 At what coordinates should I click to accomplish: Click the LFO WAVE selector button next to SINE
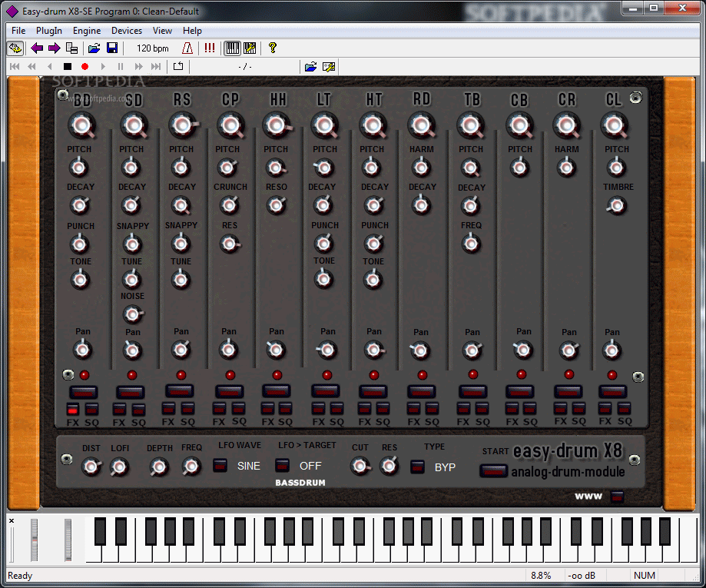220,465
